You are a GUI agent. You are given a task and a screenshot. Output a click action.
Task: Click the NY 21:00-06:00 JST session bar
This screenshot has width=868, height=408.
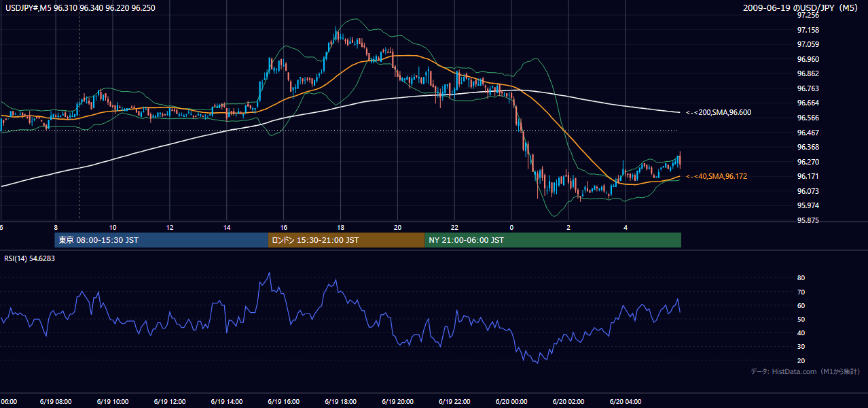coord(553,240)
